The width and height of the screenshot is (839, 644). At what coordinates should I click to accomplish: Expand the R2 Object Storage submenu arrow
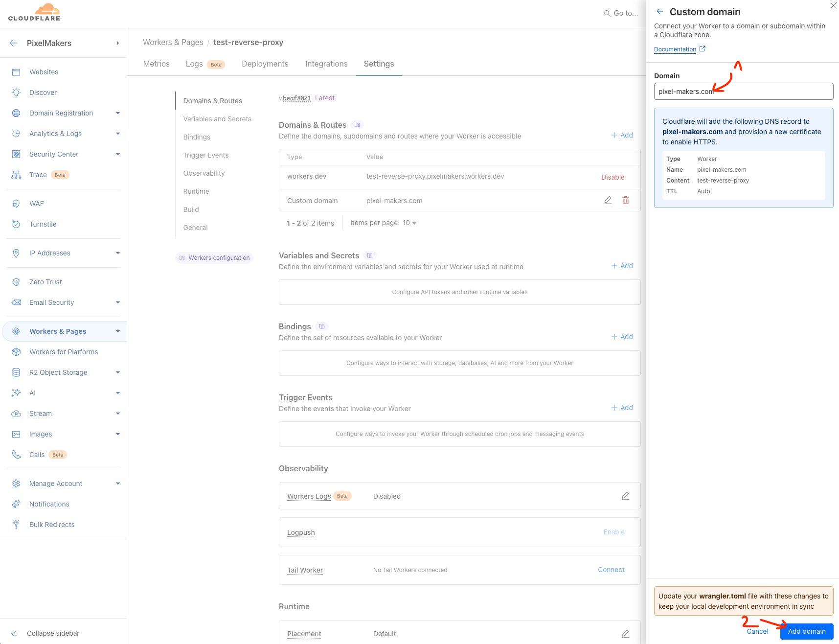(x=118, y=372)
